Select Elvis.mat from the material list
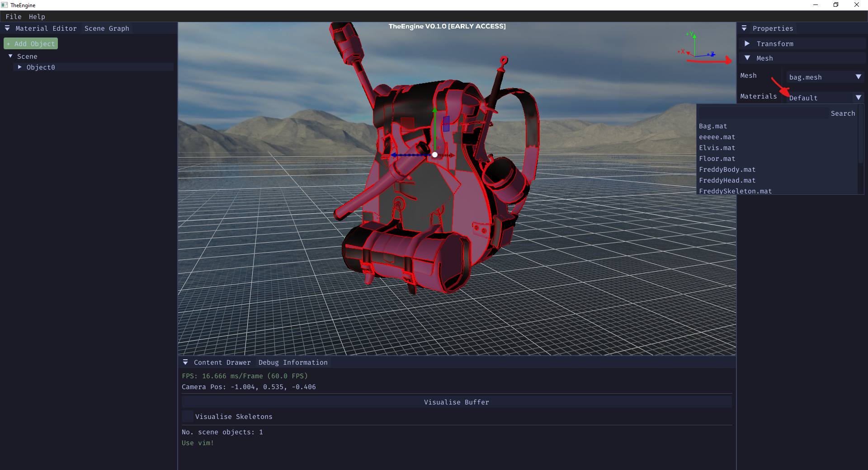 point(717,148)
